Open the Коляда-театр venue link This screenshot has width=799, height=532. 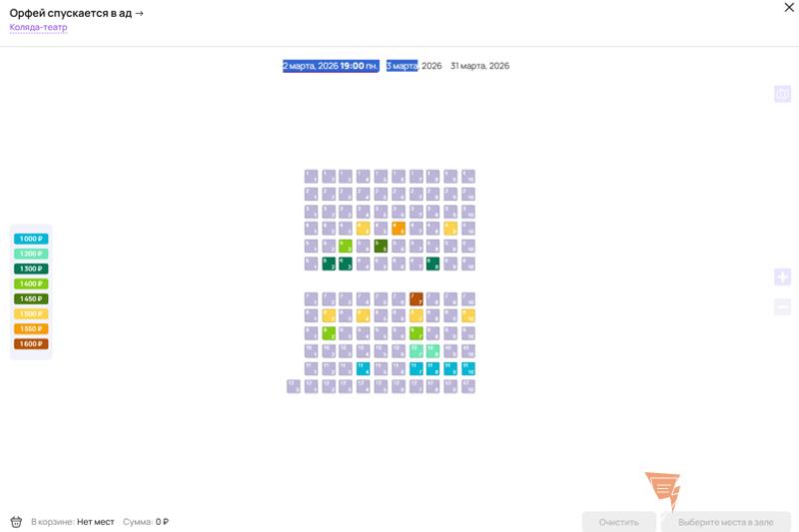pyautogui.click(x=38, y=28)
